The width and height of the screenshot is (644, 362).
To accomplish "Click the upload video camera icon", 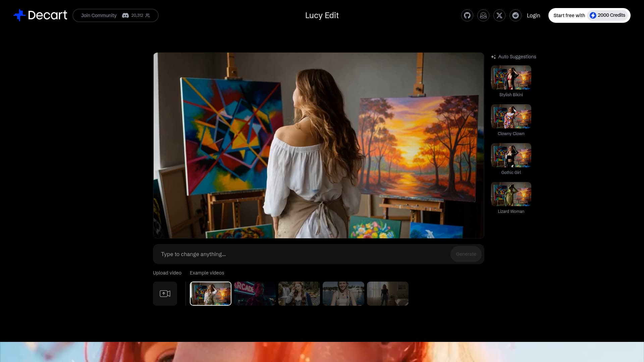I will pos(165,294).
